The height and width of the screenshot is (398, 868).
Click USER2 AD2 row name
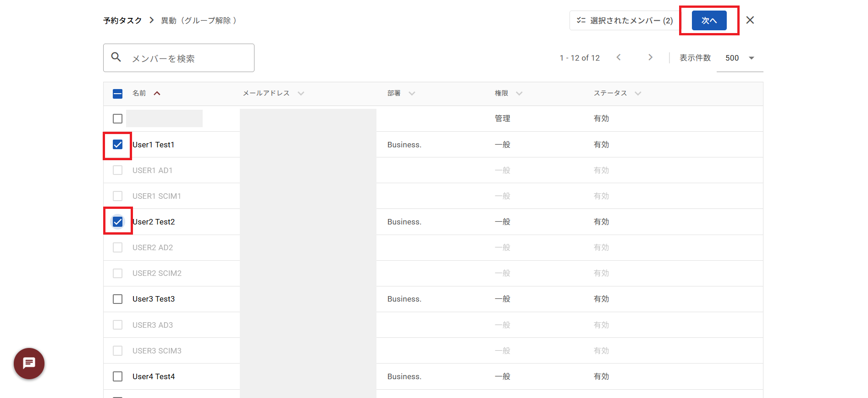click(x=153, y=247)
